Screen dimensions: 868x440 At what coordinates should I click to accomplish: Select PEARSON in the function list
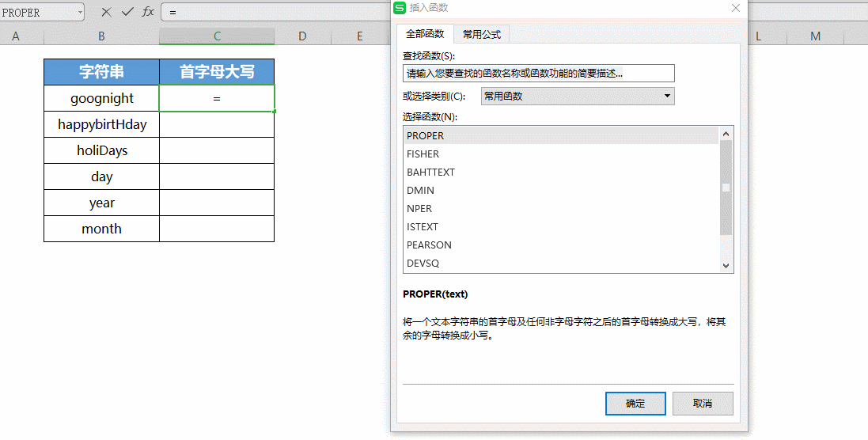[561, 245]
